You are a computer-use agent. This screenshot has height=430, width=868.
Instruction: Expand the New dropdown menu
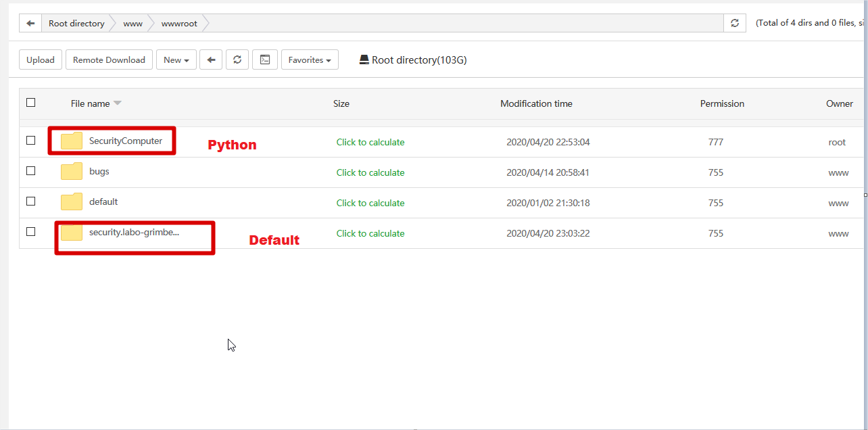coord(176,60)
